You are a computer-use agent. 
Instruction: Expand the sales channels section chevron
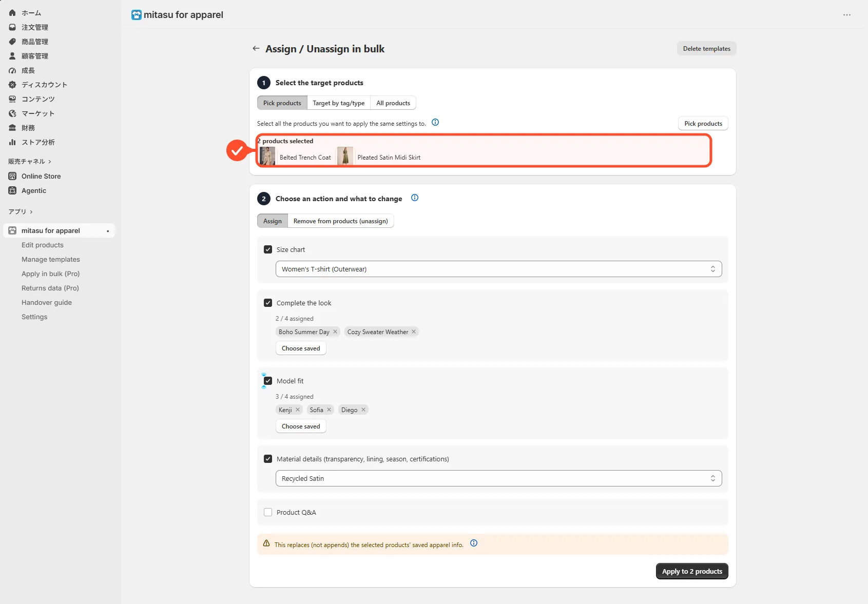[x=50, y=162]
